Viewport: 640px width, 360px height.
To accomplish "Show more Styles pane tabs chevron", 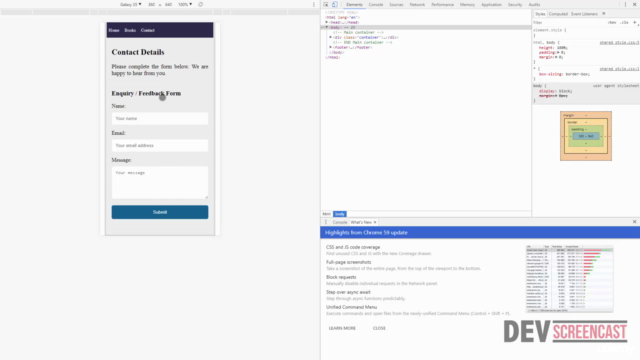I will click(604, 14).
